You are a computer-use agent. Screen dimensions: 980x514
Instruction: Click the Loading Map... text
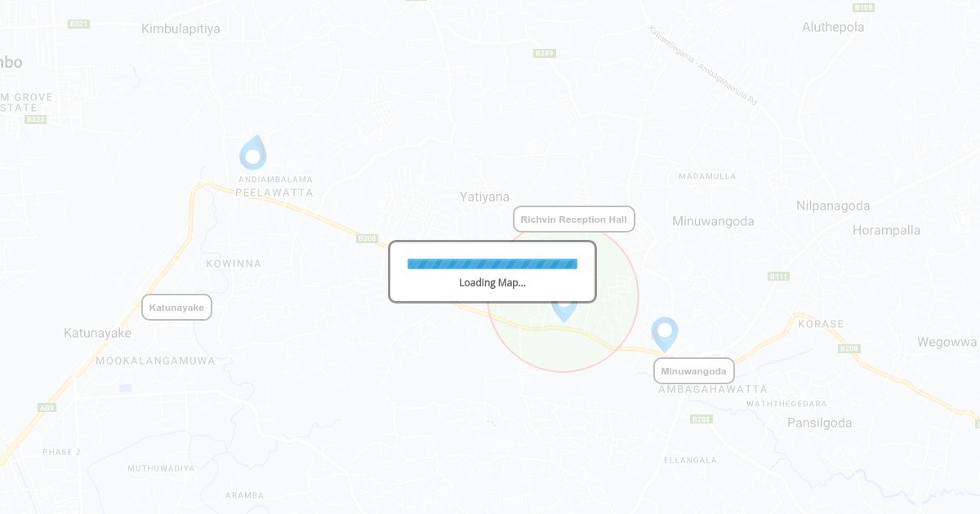492,283
